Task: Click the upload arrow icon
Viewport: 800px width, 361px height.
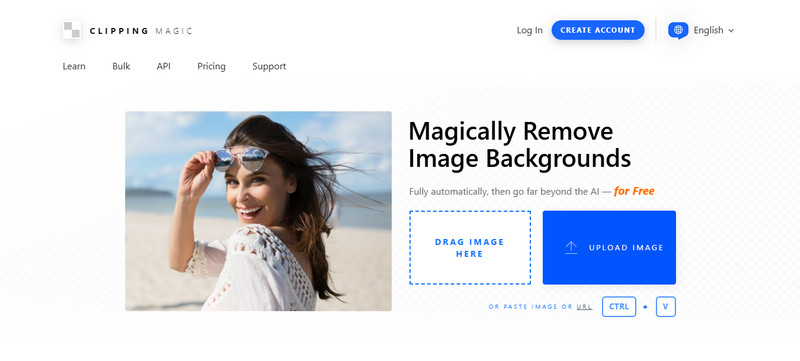Action: tap(571, 248)
